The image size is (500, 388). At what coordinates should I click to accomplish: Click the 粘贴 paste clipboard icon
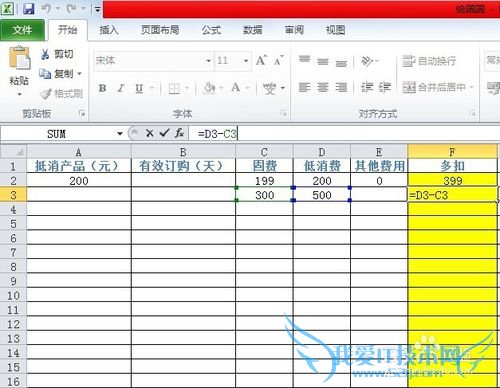pyautogui.click(x=19, y=58)
